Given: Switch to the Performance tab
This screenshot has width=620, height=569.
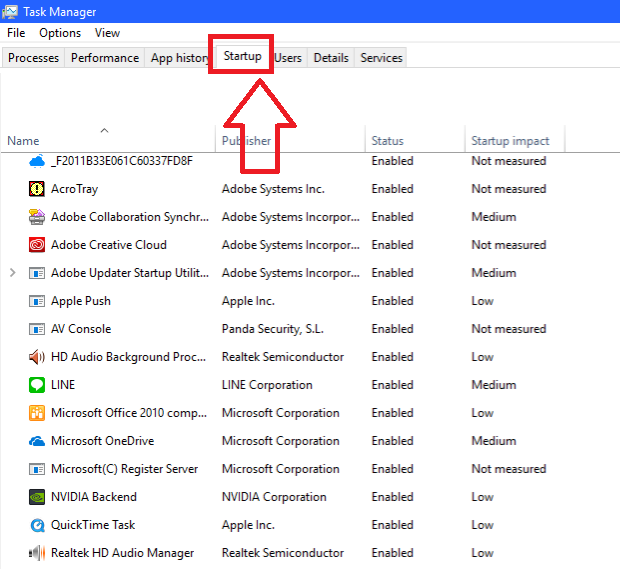Looking at the screenshot, I should coord(105,58).
